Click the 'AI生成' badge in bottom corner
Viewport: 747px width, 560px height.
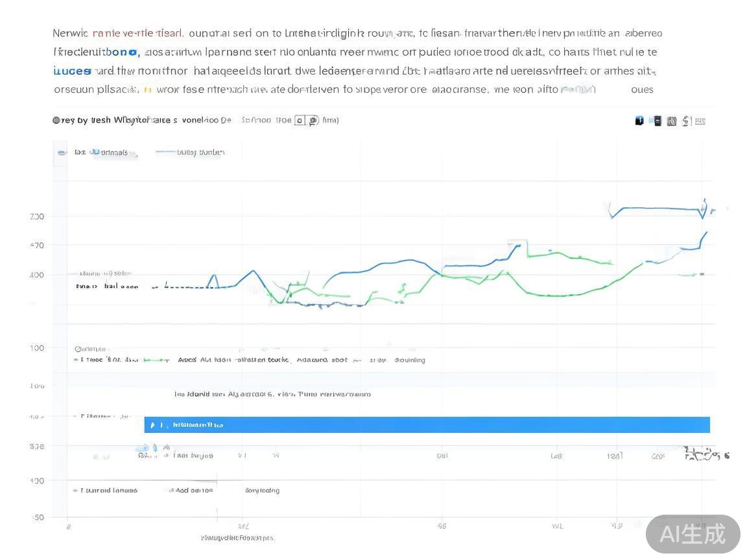tap(693, 534)
